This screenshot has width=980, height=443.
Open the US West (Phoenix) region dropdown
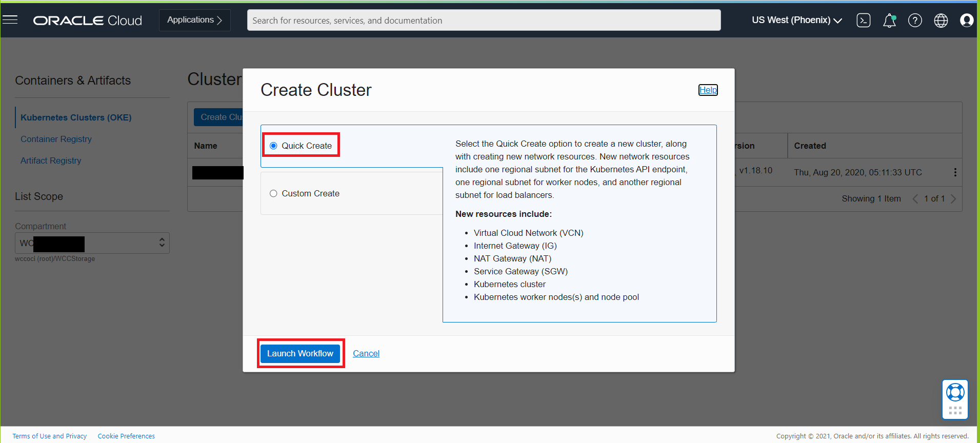coord(797,20)
